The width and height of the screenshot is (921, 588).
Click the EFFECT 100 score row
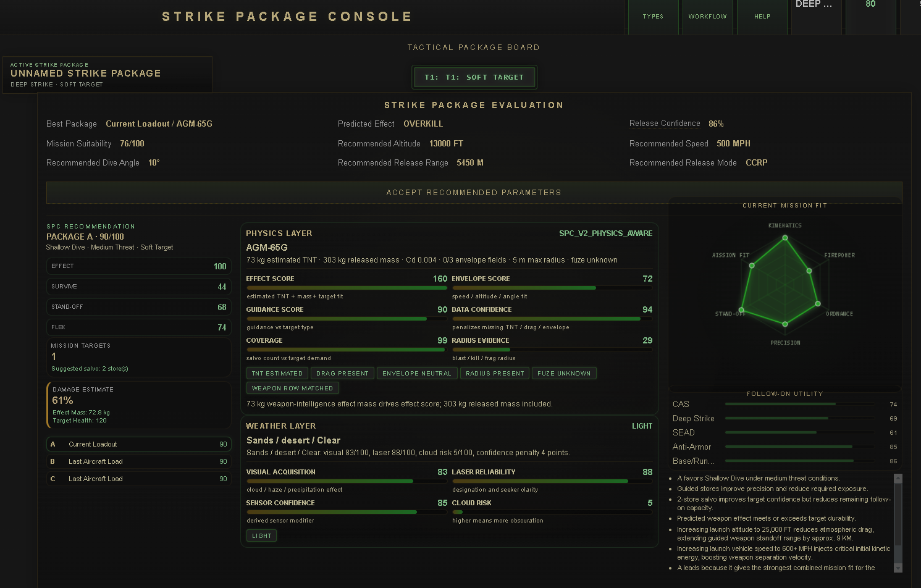pyautogui.click(x=139, y=266)
